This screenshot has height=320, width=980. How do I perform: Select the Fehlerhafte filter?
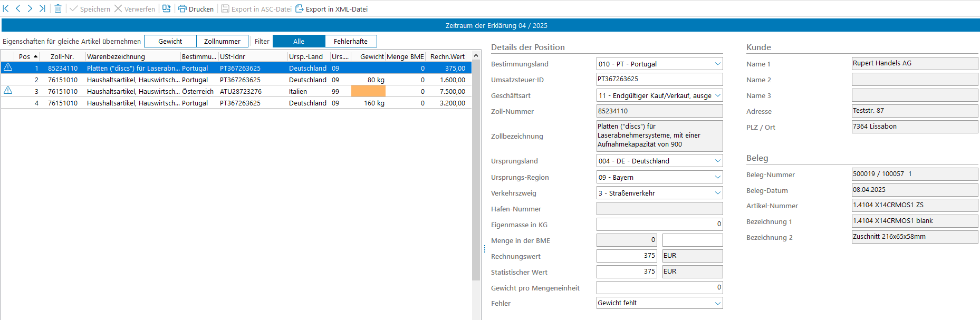click(x=350, y=41)
